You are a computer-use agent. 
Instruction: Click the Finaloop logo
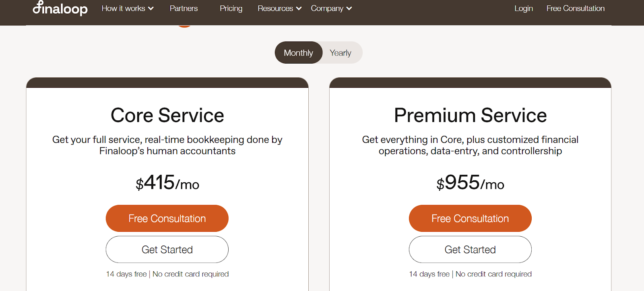pos(60,8)
